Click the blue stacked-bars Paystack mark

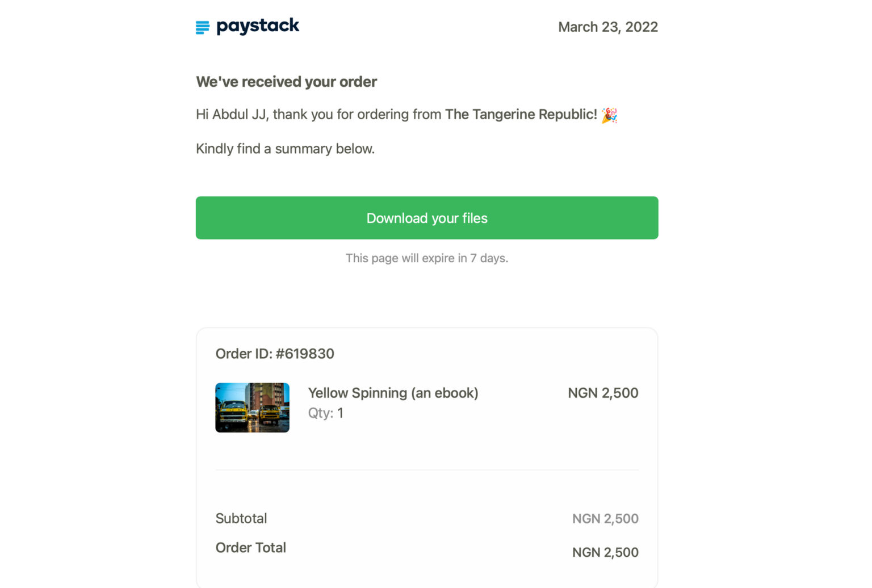pos(203,26)
